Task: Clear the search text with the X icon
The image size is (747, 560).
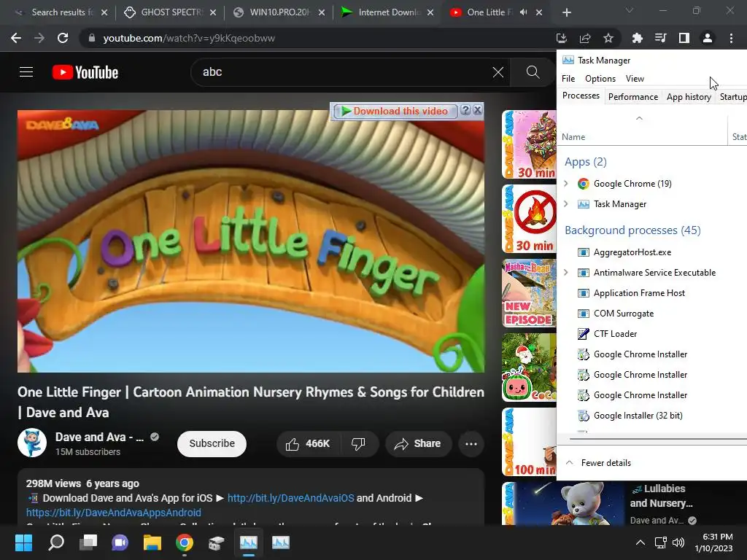Action: point(498,72)
